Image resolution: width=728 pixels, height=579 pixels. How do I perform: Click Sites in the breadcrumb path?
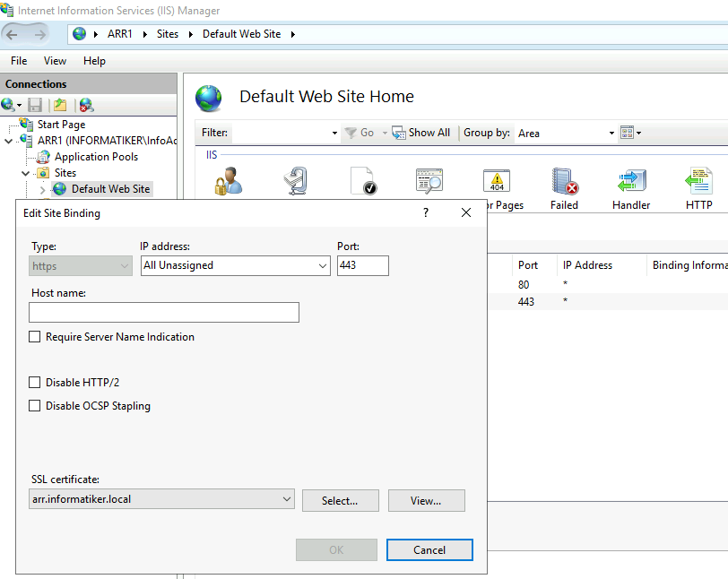coord(168,34)
